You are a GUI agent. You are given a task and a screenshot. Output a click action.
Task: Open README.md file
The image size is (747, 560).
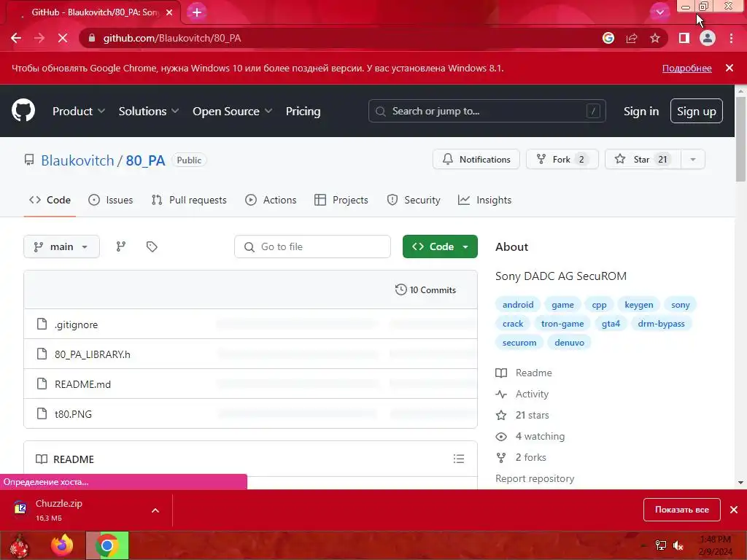tap(82, 384)
